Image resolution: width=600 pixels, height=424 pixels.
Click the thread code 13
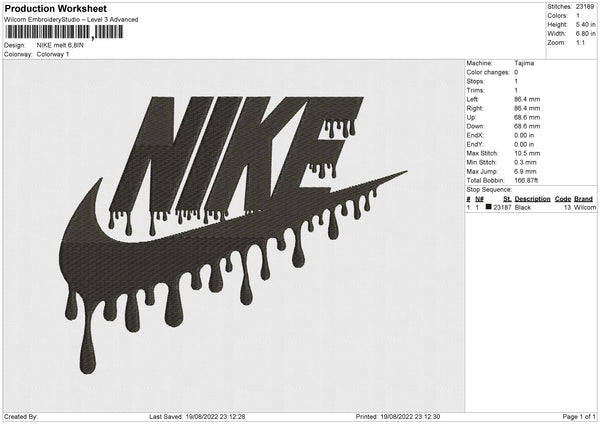point(567,207)
